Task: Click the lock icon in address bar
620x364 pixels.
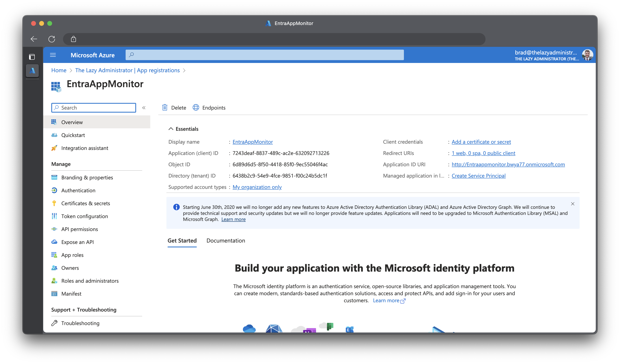Action: [73, 39]
